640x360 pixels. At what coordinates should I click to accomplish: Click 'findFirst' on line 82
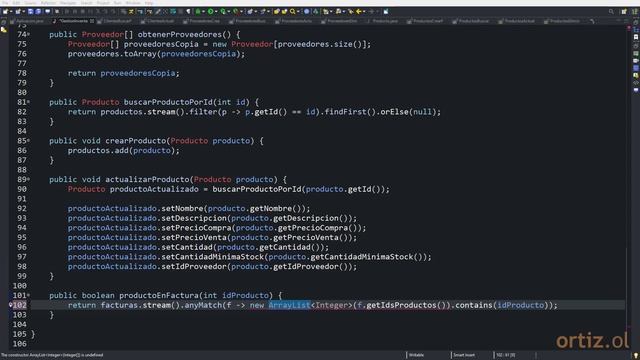coord(345,112)
